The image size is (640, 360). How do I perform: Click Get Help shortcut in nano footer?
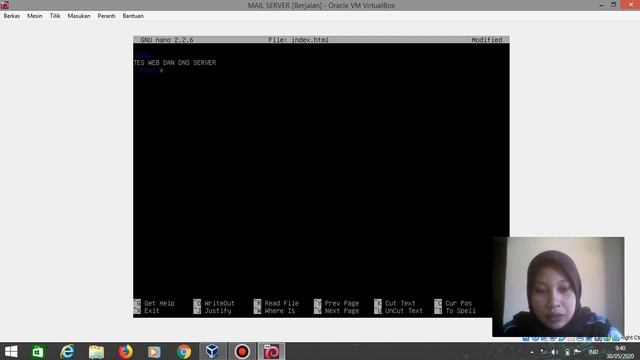[x=154, y=303]
